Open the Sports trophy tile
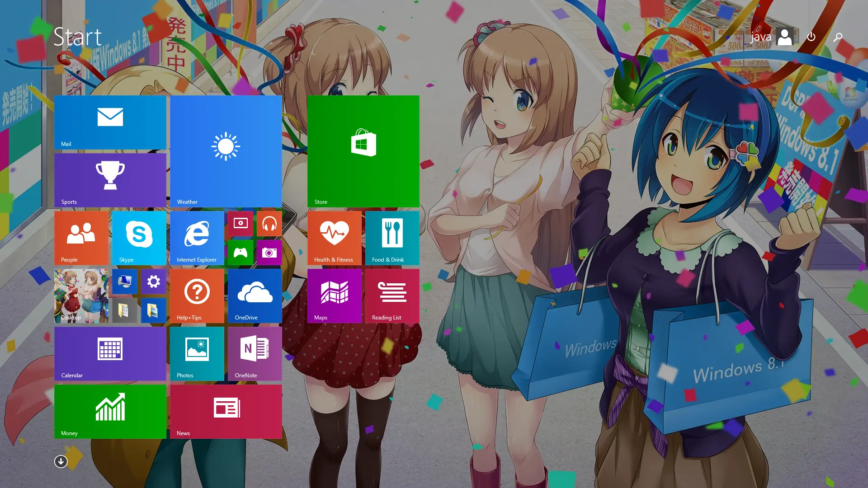Image resolution: width=868 pixels, height=488 pixels. tap(110, 180)
